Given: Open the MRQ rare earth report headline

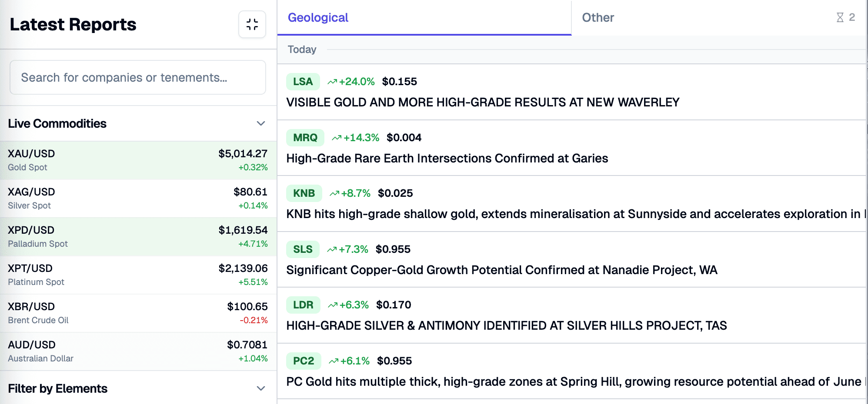Looking at the screenshot, I should click(447, 159).
